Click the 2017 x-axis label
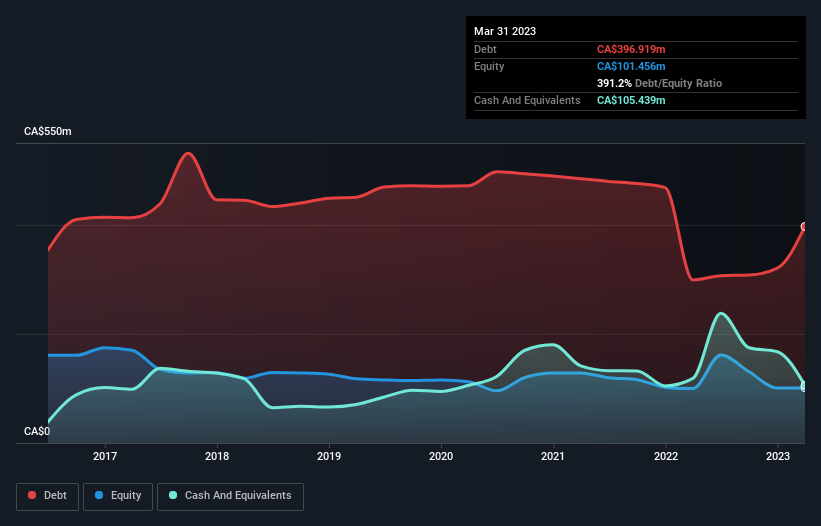 [x=105, y=456]
